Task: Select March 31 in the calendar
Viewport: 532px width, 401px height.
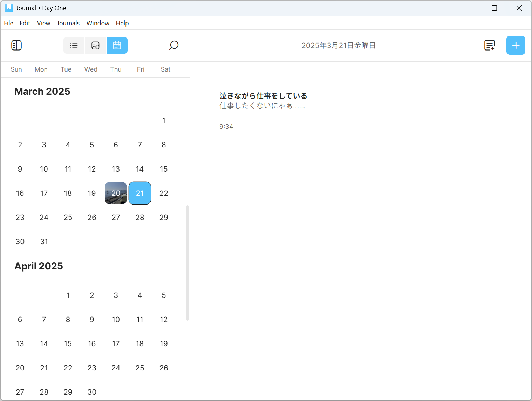Action: click(x=44, y=241)
